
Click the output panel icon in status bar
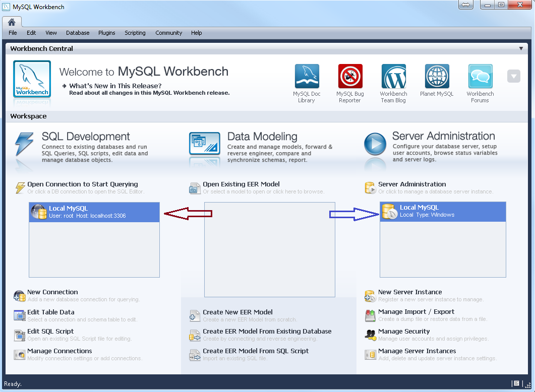click(516, 383)
